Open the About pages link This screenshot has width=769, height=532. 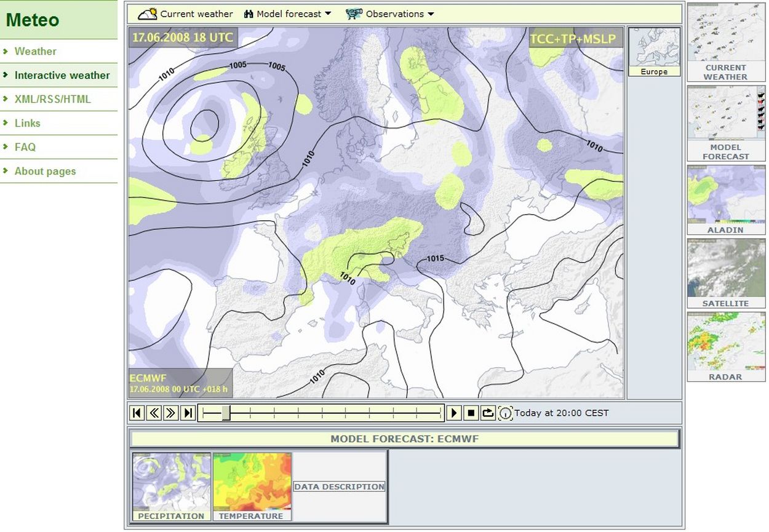point(45,171)
